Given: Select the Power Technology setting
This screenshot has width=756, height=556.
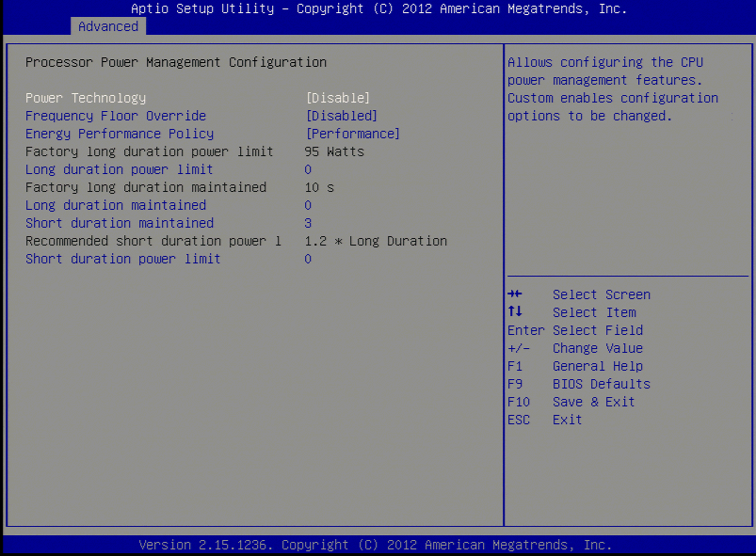Looking at the screenshot, I should 86,98.
